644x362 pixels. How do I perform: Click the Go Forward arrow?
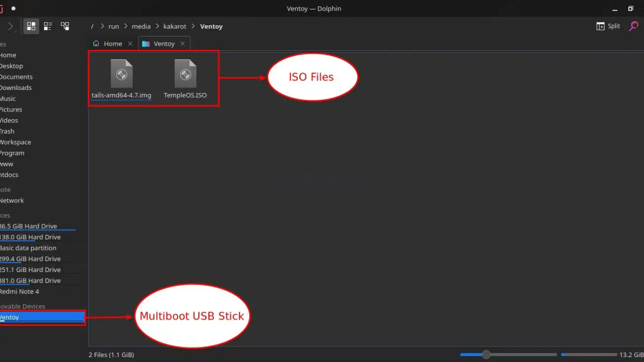pyautogui.click(x=10, y=26)
